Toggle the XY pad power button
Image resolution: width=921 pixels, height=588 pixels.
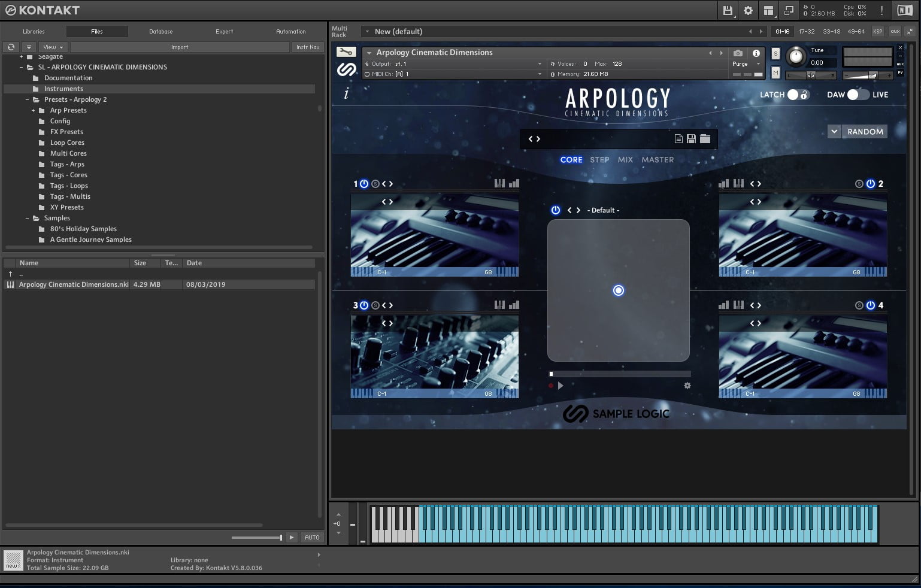(556, 210)
